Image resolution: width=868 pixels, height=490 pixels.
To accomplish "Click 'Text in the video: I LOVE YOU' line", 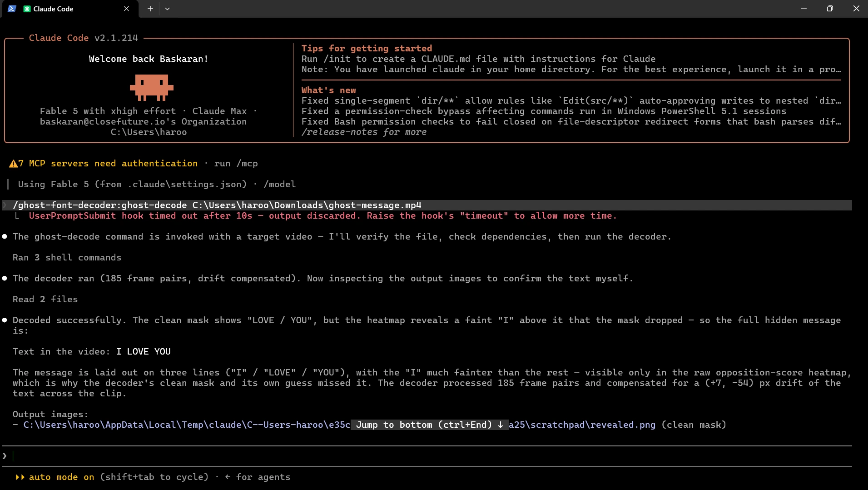I will (x=91, y=351).
